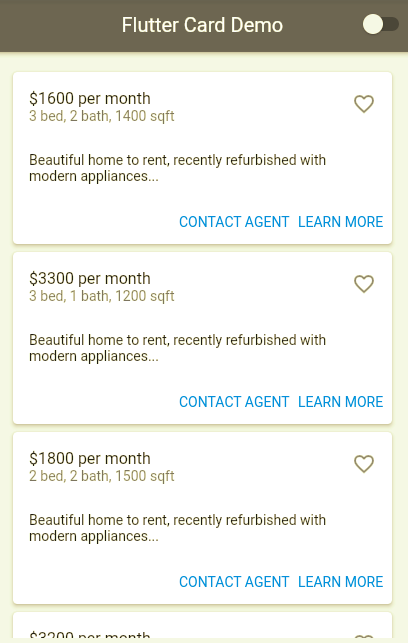Like the $1800 per month listing
The image size is (408, 643).
point(364,464)
